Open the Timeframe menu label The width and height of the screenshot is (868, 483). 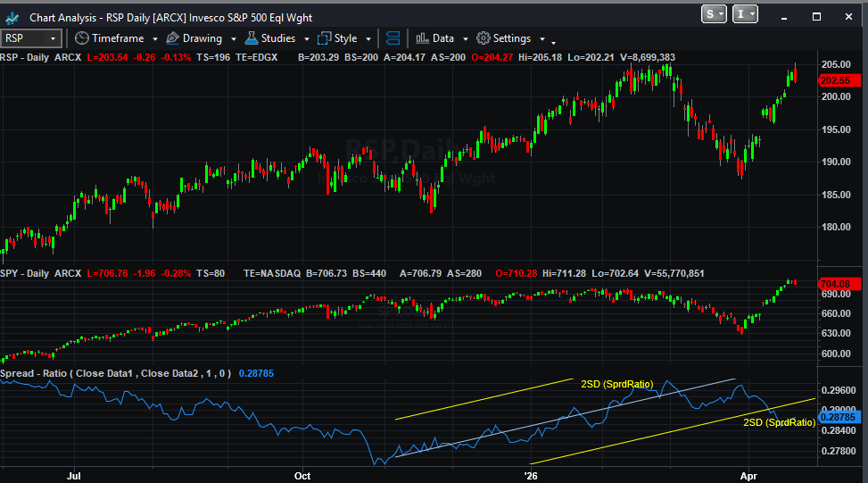click(x=118, y=38)
